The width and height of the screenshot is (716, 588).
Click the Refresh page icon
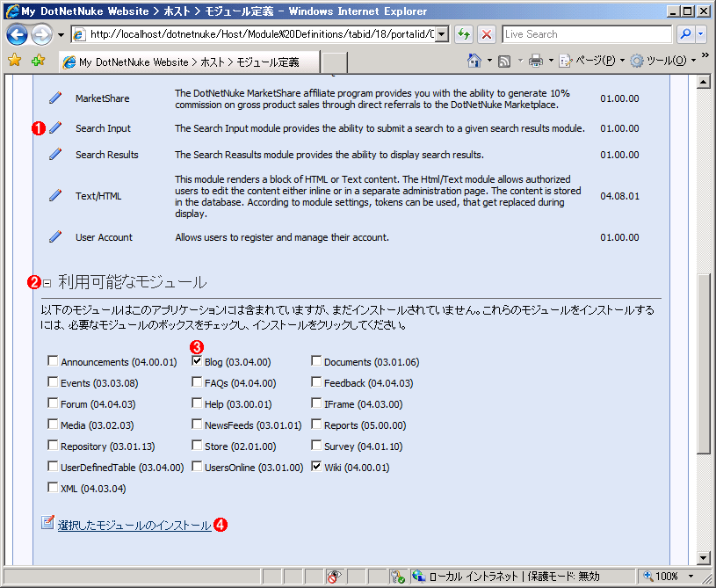(464, 34)
